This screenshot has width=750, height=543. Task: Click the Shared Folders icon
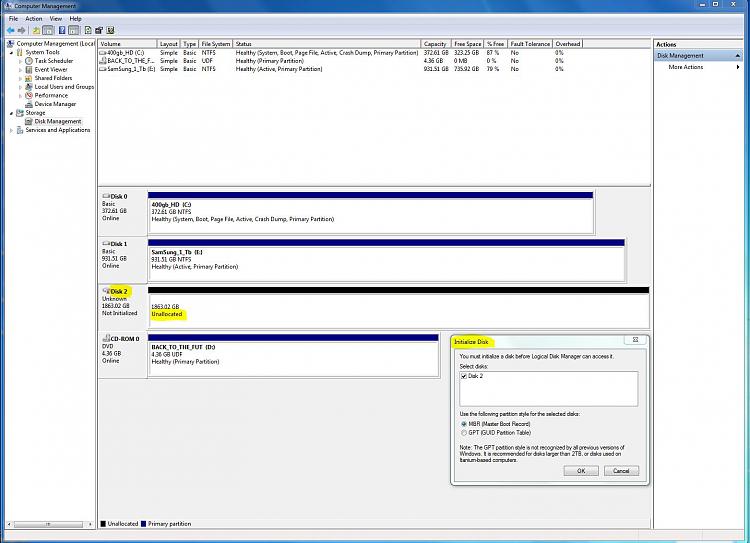[x=29, y=78]
